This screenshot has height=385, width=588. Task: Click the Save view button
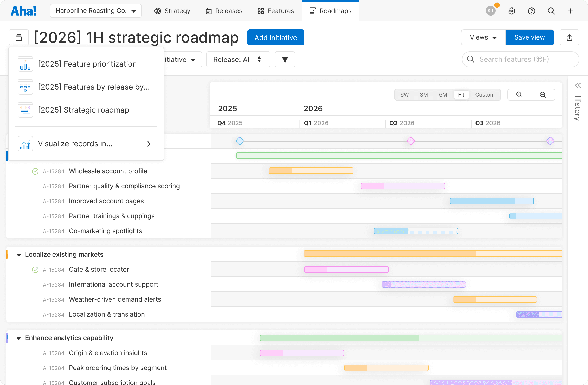(529, 37)
